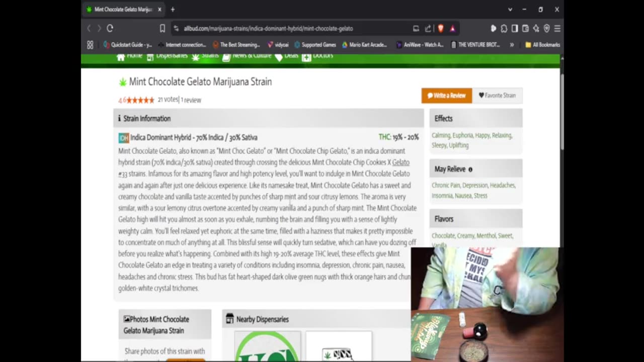644x362 pixels.
Task: Open the Supported Games bookmark
Action: (x=315, y=45)
